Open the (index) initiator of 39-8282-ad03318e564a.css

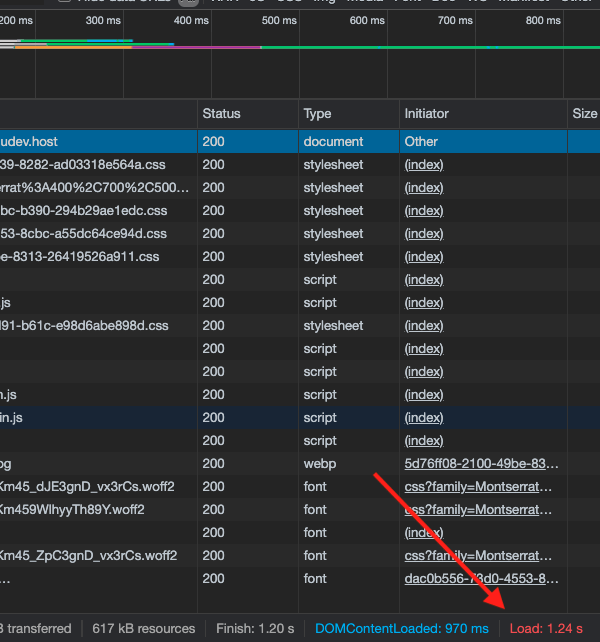[424, 165]
